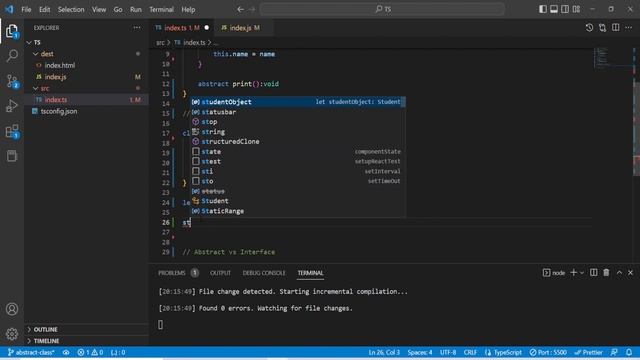640x360 pixels.
Task: Click the errors and warnings status indicator
Action: click(90, 352)
